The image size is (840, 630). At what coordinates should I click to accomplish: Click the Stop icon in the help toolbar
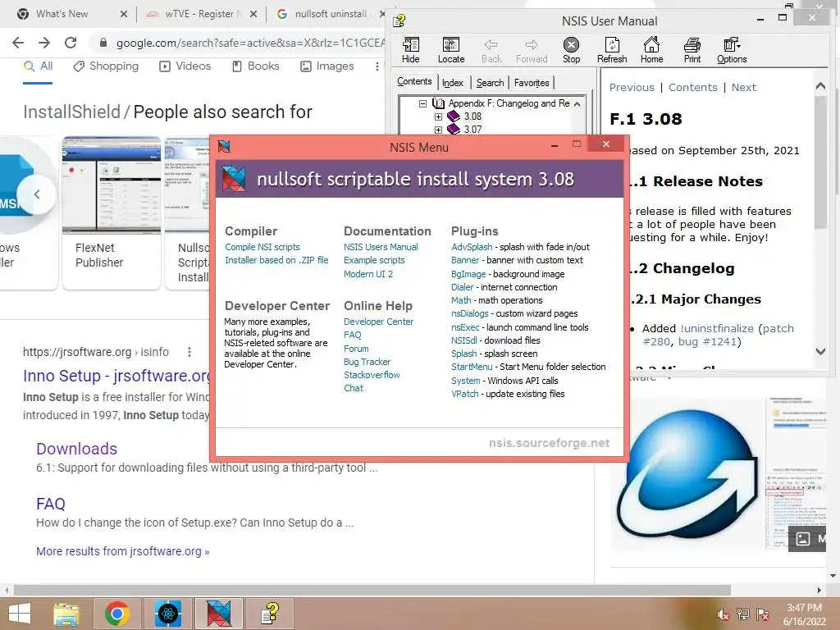(571, 50)
